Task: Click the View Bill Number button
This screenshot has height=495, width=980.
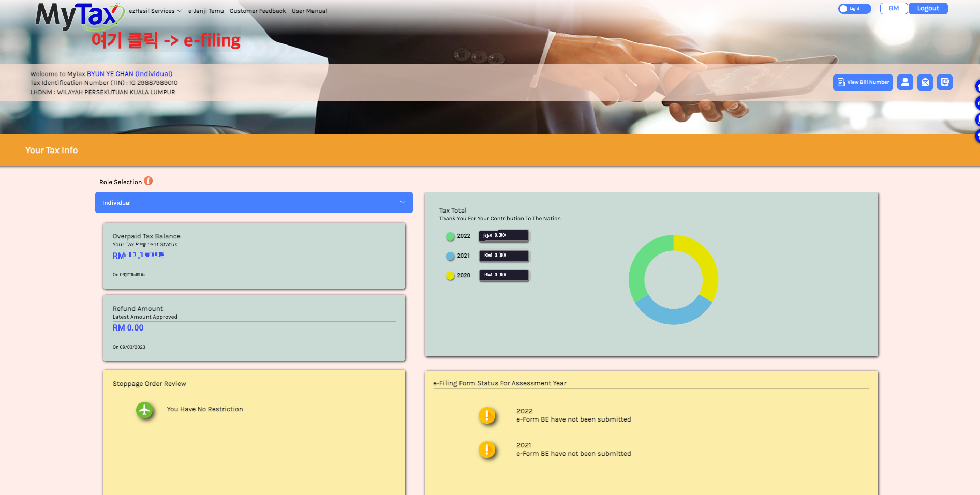Action: point(863,82)
